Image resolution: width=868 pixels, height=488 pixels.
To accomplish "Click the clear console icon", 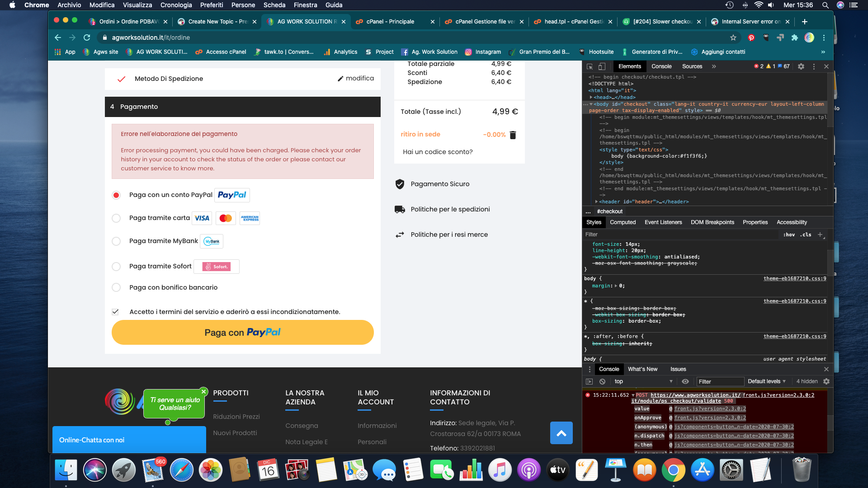I will click(602, 381).
